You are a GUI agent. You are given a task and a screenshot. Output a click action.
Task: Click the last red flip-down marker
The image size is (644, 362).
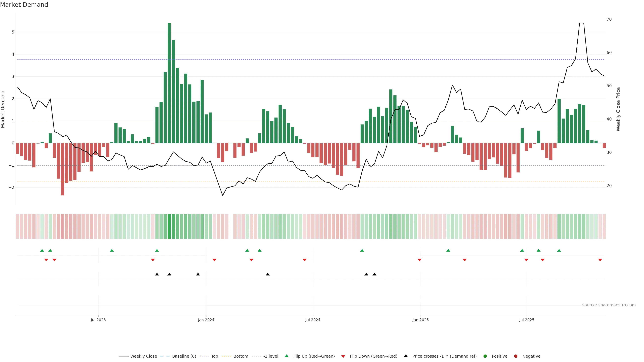click(600, 260)
